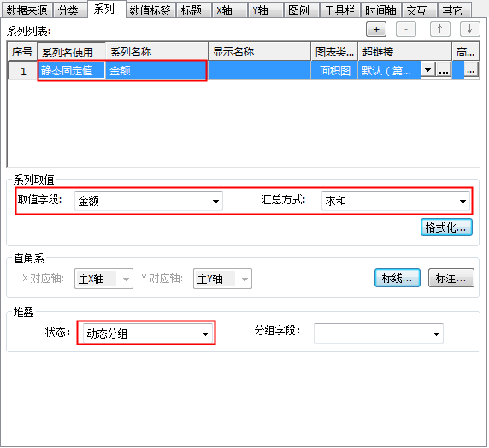Image resolution: width=489 pixels, height=448 pixels.
Task: Open hyperlink ellipsis button in series row
Action: [x=444, y=70]
